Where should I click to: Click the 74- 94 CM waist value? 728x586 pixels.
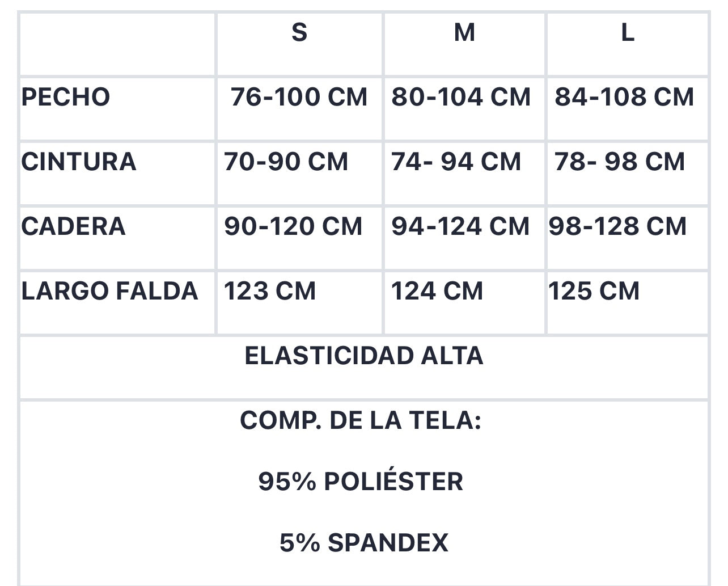point(456,162)
